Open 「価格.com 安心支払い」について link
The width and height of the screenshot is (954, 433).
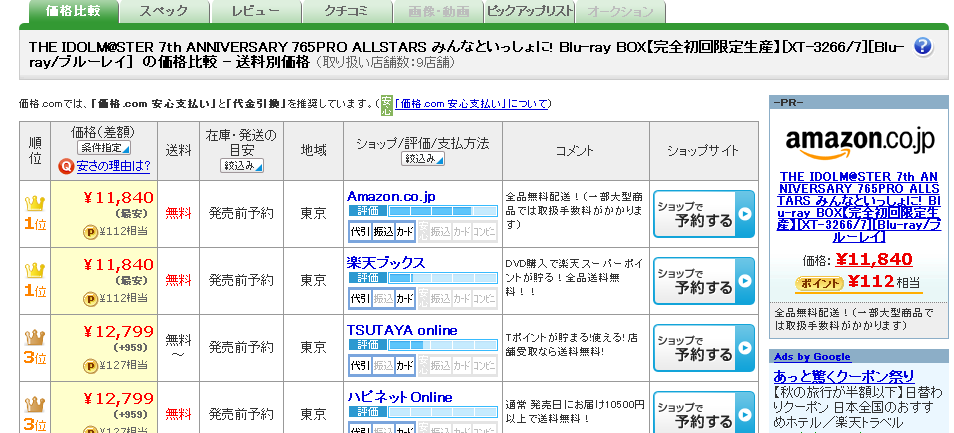[x=472, y=104]
